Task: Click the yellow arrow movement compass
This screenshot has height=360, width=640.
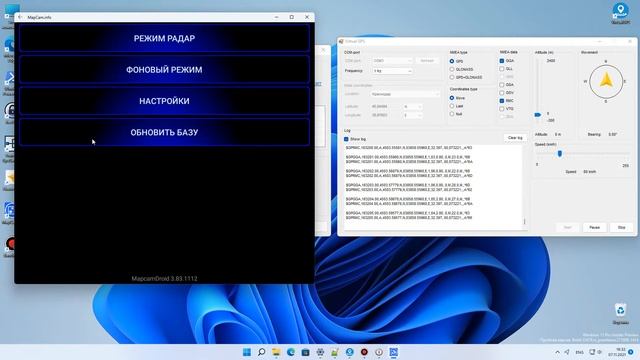Action: click(x=606, y=81)
